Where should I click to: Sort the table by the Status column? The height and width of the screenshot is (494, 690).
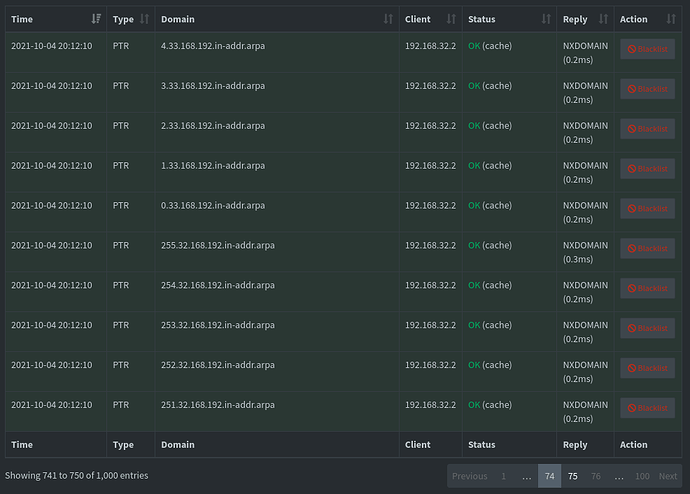(x=545, y=19)
